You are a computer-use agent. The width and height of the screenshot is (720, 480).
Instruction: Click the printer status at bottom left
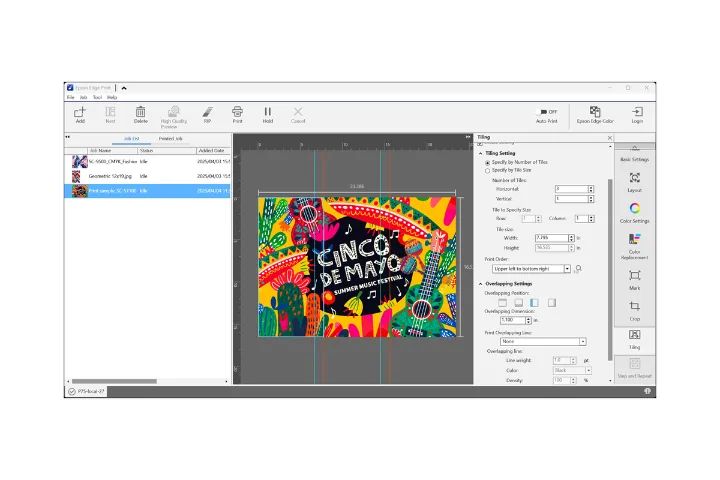tap(86, 391)
